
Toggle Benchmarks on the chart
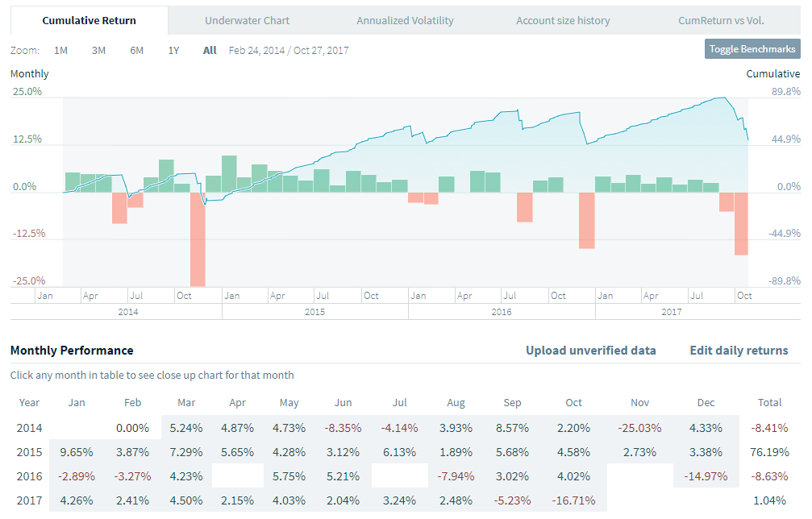[x=752, y=49]
